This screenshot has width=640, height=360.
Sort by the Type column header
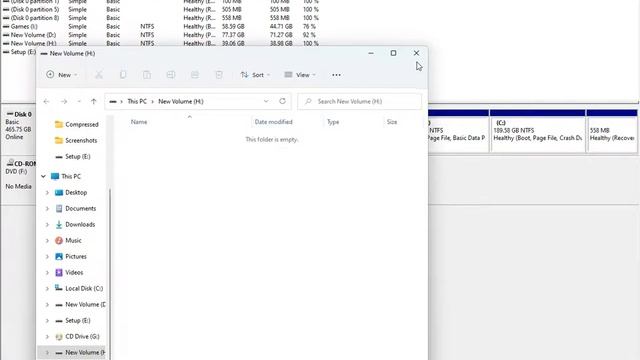coord(333,122)
